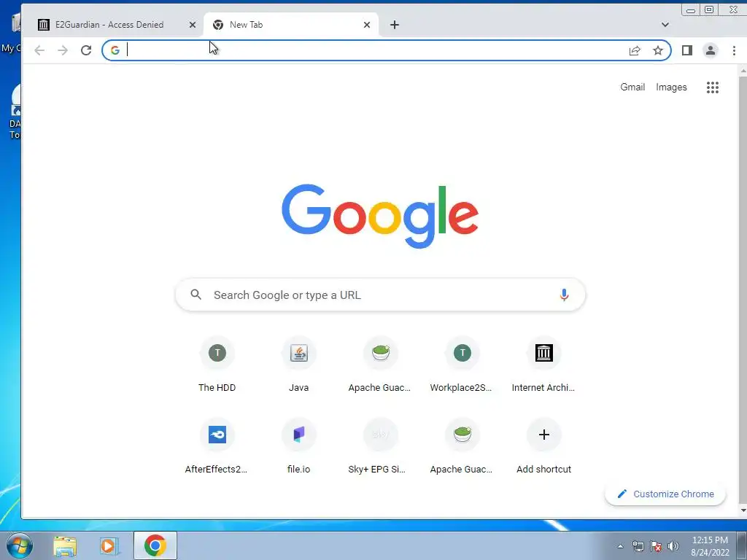The width and height of the screenshot is (747, 560).
Task: Open the Sky+ EPG Si... shortcut
Action: [380, 447]
